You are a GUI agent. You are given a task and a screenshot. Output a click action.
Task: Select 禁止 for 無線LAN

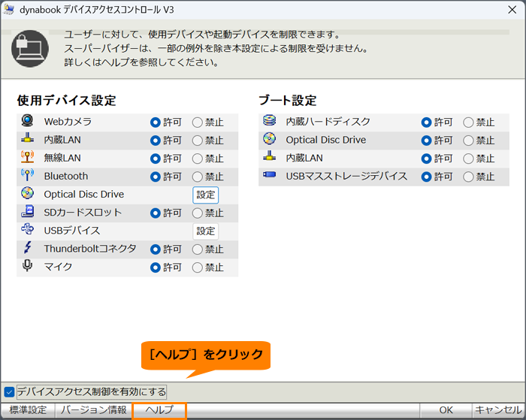point(197,159)
